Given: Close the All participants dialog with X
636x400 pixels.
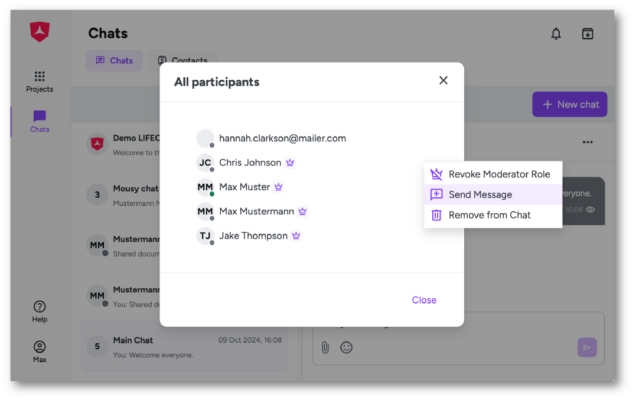Looking at the screenshot, I should point(443,81).
